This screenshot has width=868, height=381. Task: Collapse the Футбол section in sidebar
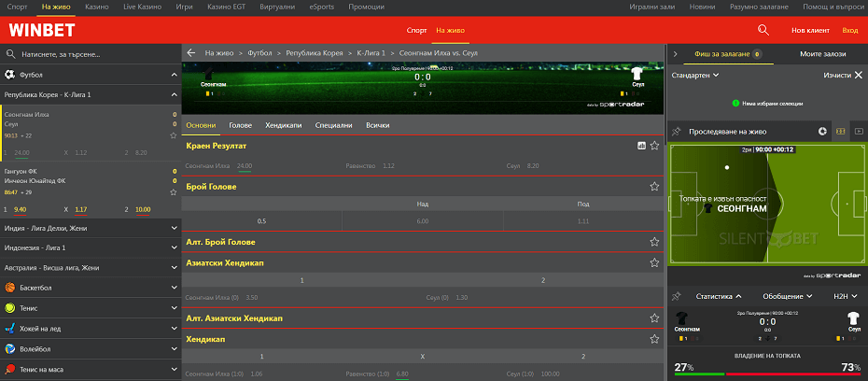coord(174,74)
